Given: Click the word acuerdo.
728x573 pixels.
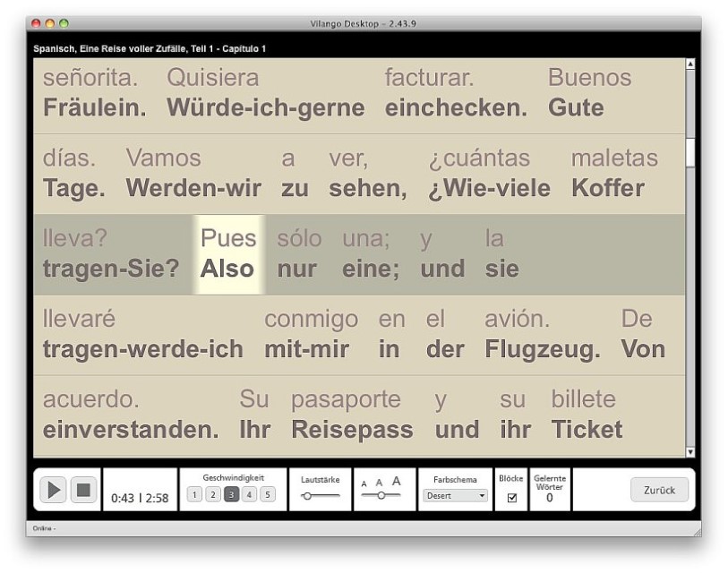Looking at the screenshot, I should 91,400.
